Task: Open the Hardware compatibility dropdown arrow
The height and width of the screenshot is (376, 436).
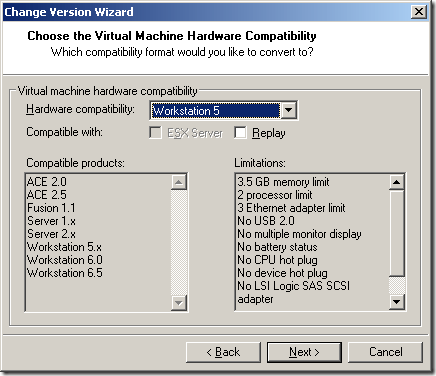Action: [289, 110]
